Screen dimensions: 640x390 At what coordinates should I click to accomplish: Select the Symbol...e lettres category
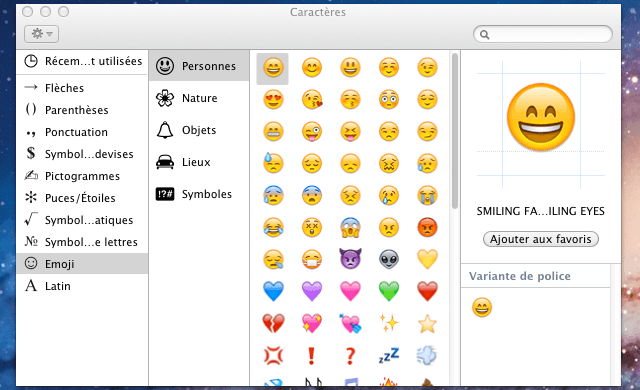coord(81,242)
